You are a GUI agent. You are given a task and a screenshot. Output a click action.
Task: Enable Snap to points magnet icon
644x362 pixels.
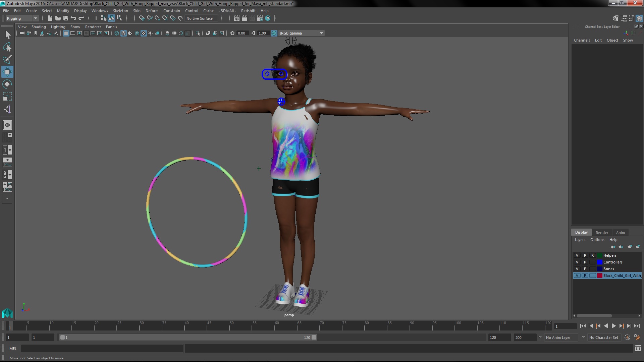pyautogui.click(x=157, y=18)
